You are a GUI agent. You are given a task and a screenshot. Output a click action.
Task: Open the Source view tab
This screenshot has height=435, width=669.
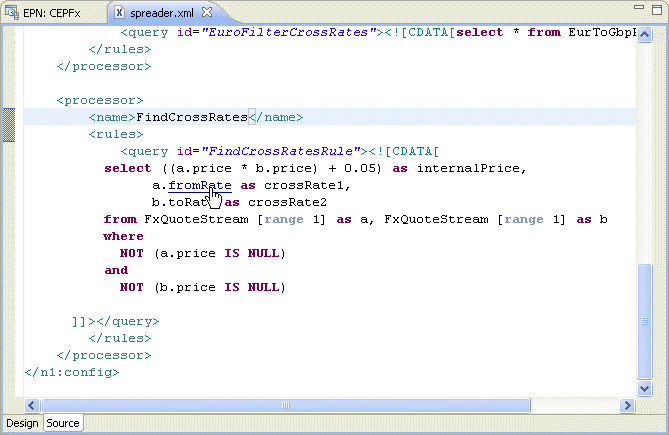[63, 423]
